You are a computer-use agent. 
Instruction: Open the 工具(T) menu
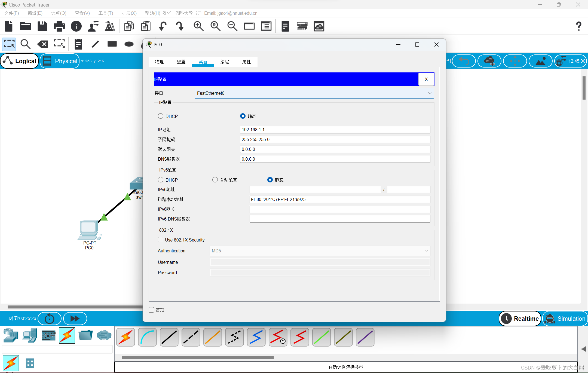106,13
